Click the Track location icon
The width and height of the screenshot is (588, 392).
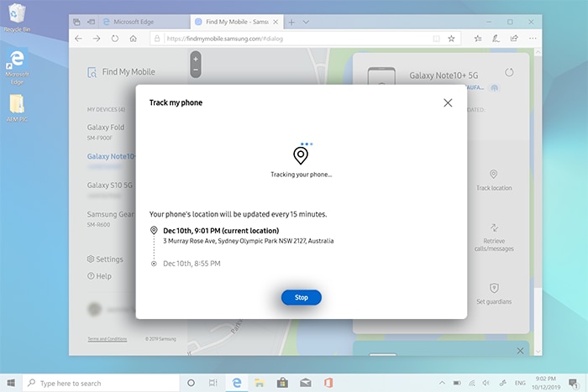494,174
